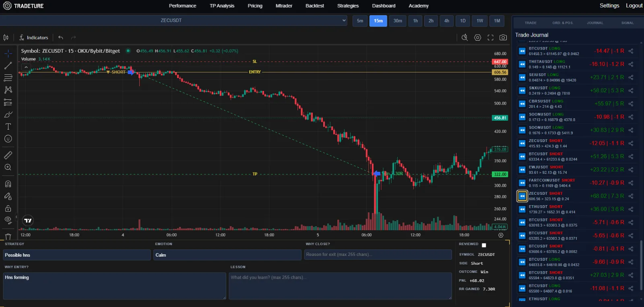Open the Strategies menu
The width and height of the screenshot is (644, 307).
[348, 6]
